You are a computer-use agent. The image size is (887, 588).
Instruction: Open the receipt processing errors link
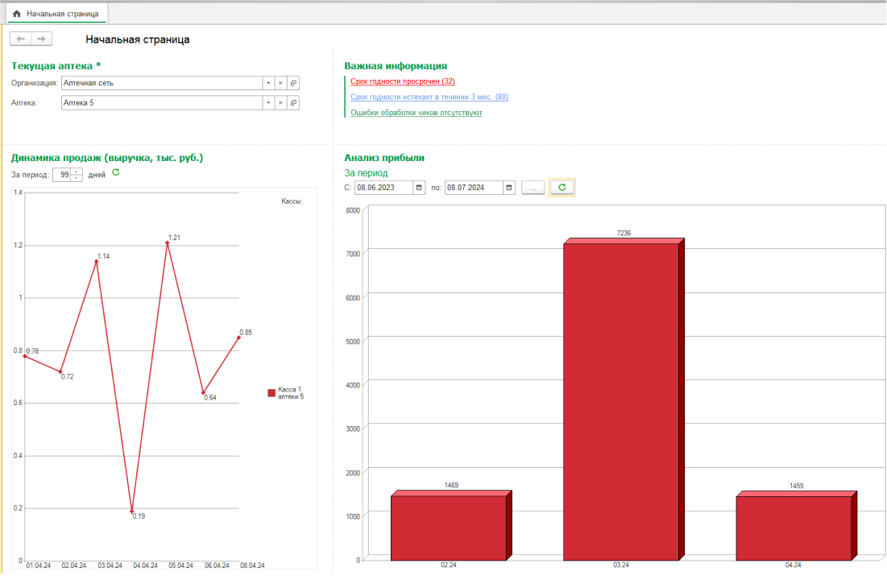(x=417, y=113)
